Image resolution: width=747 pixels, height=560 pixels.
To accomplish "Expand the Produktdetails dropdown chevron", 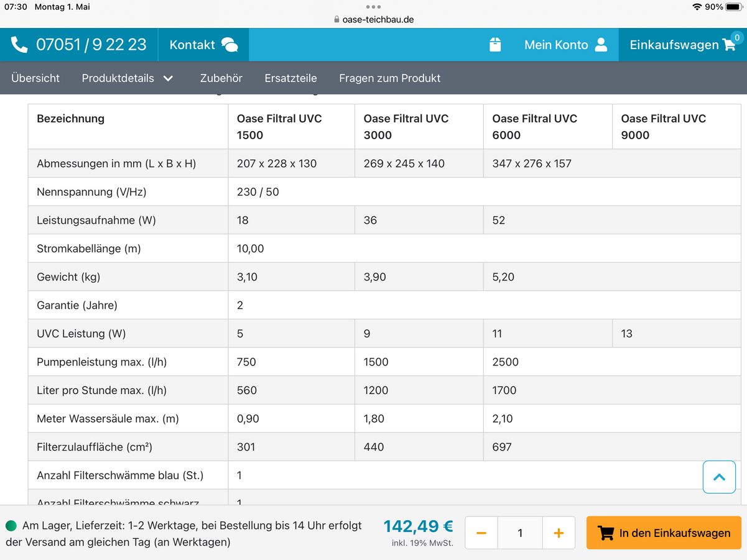I will pyautogui.click(x=168, y=78).
